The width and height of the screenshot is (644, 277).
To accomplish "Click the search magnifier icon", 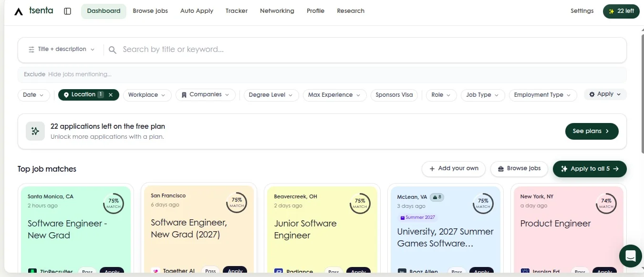I will coord(113,50).
